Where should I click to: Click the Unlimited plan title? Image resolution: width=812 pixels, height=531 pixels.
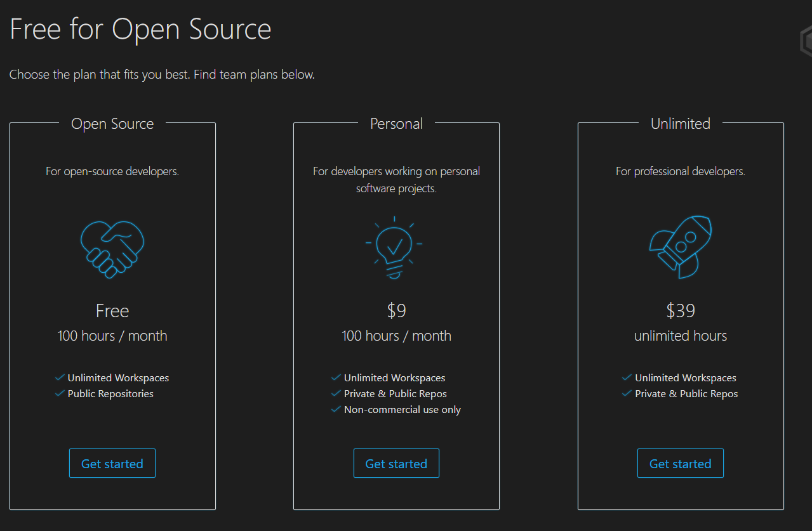(x=680, y=124)
